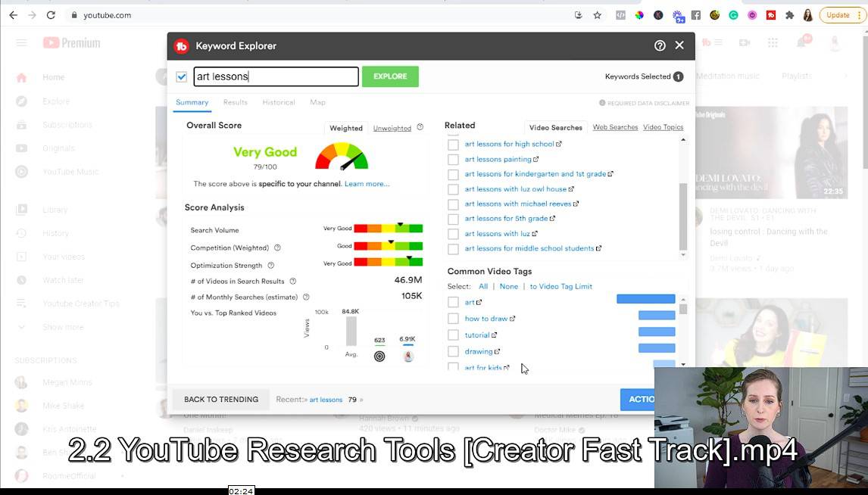This screenshot has width=868, height=495.
Task: Uncheck the checkbox beside the keyword input
Action: pyautogui.click(x=182, y=76)
